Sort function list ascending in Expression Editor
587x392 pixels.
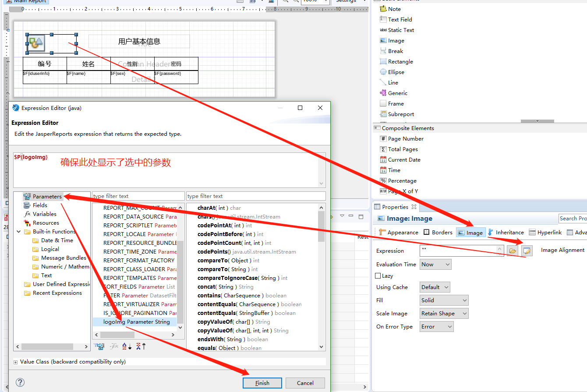point(125,346)
